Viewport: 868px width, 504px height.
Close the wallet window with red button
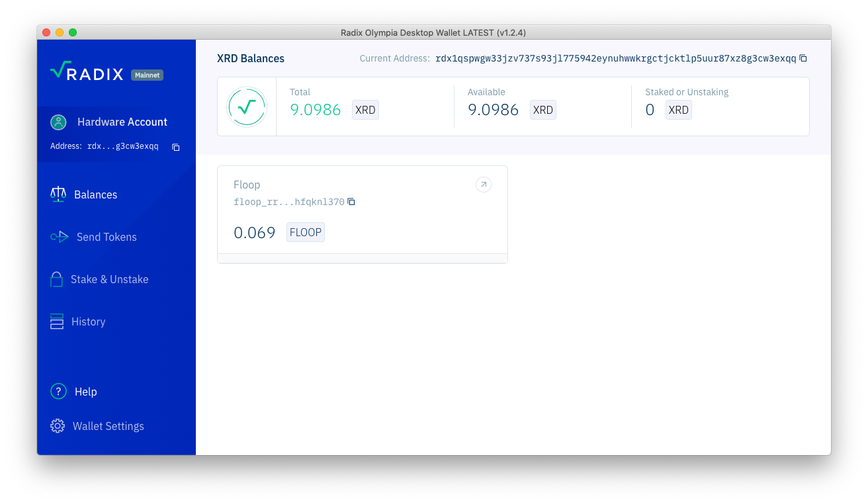click(x=46, y=32)
